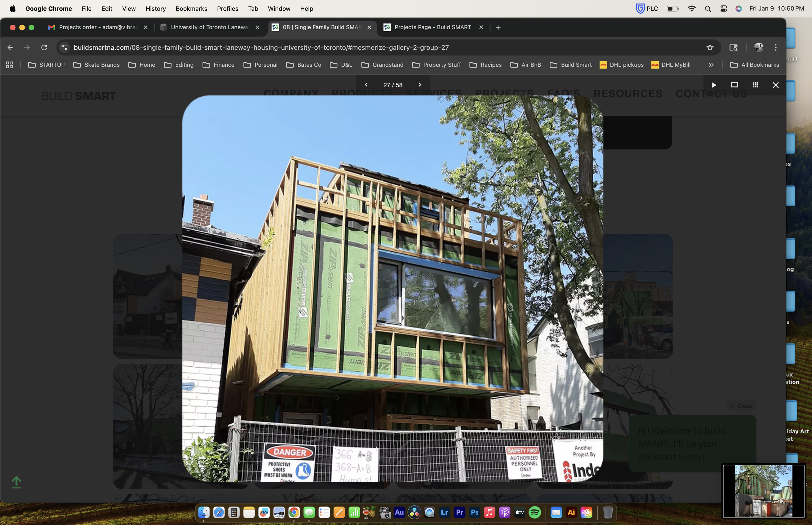
Task: Switch to the Projects Page tab
Action: point(432,27)
